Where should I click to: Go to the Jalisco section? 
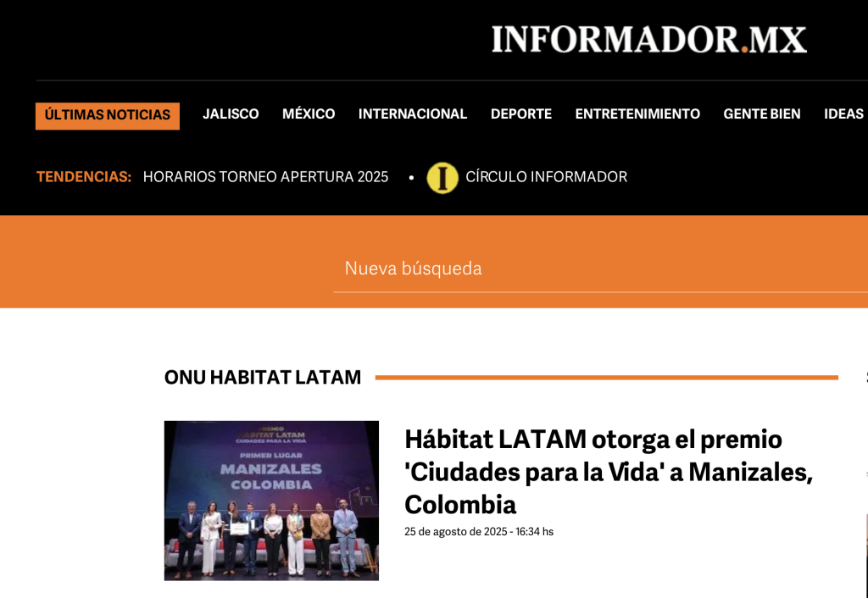(231, 114)
